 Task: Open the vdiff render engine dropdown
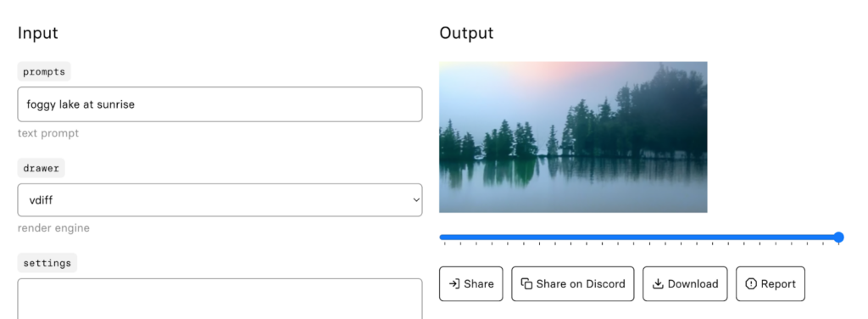pos(220,200)
